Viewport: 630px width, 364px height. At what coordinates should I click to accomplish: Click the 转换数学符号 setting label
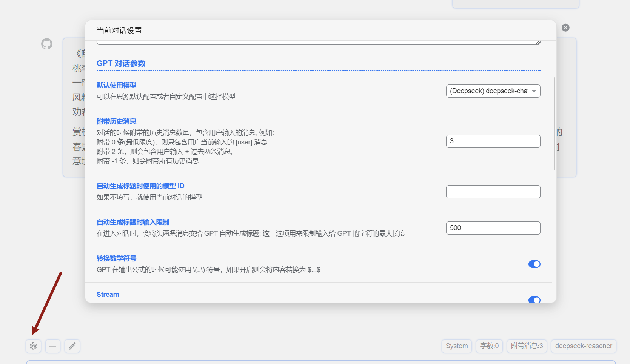116,258
